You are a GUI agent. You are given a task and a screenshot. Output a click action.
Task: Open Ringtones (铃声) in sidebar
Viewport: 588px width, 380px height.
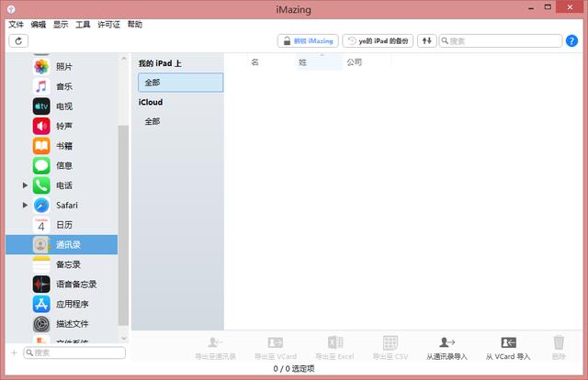pos(62,126)
